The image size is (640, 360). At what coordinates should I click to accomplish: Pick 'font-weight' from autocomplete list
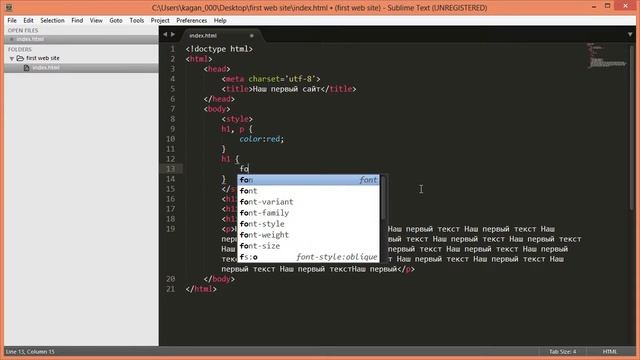[x=309, y=235]
